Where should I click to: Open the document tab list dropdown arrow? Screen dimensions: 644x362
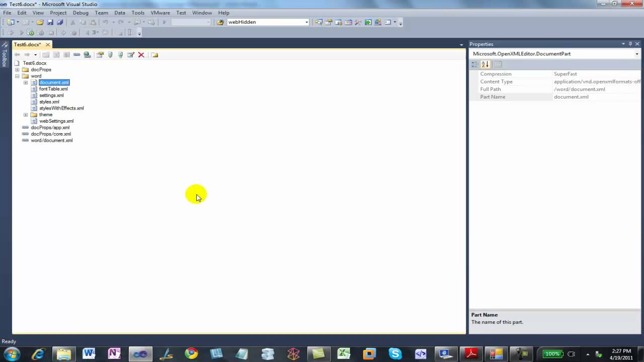[x=461, y=45]
